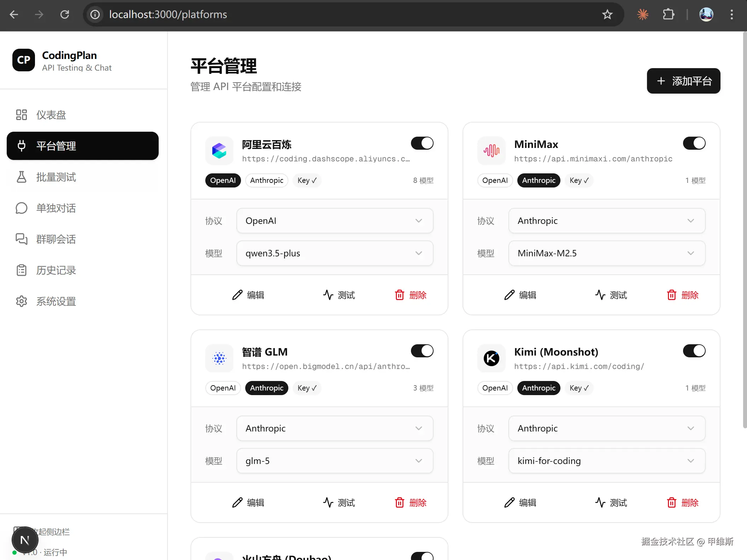Expand MiniMax protocol dropdown showing Anthropic
This screenshot has height=560, width=747.
pos(607,221)
